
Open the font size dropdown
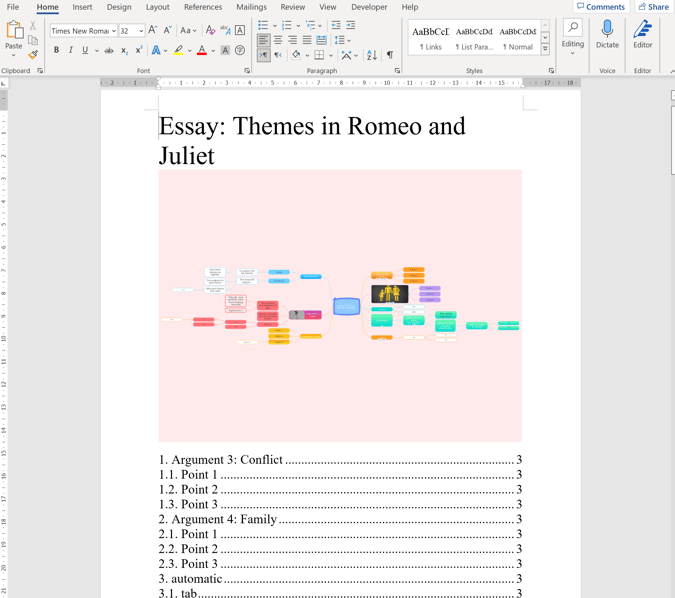coord(141,31)
